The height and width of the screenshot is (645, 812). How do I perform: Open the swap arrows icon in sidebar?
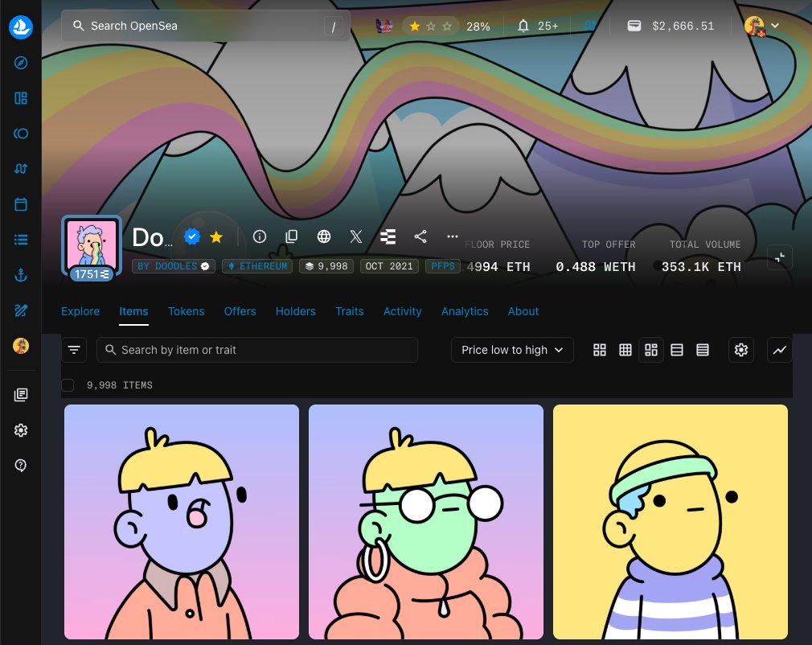click(x=21, y=169)
